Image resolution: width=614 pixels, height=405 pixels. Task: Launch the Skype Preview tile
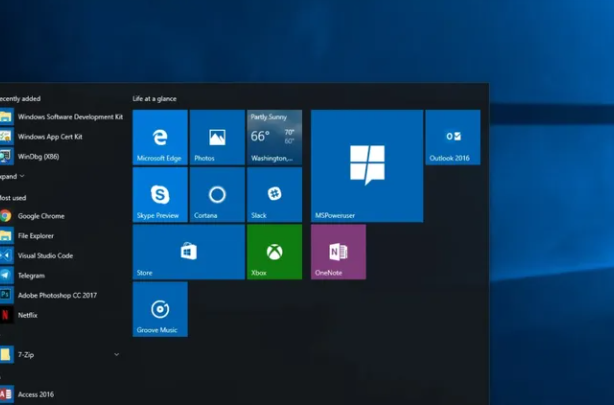click(x=160, y=195)
